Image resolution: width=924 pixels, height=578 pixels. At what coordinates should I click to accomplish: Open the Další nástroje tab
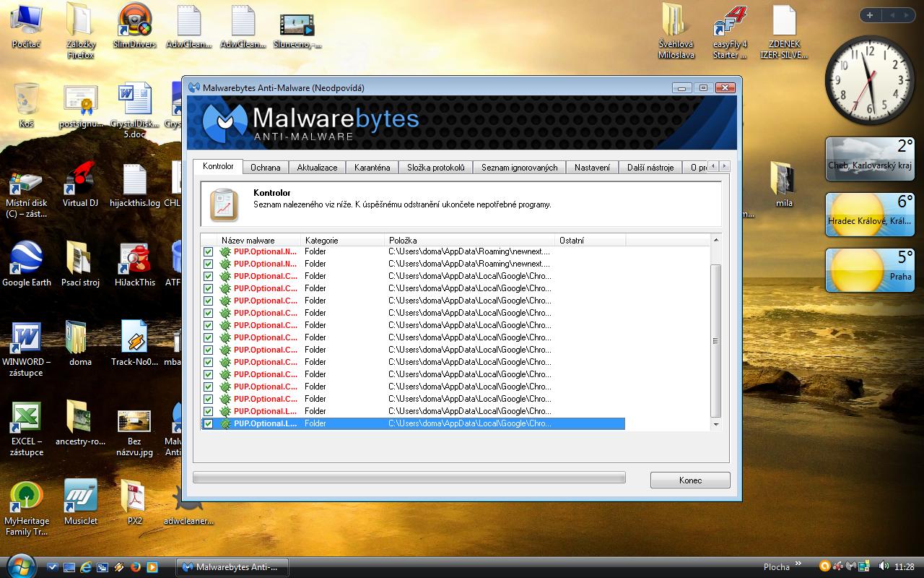(650, 167)
